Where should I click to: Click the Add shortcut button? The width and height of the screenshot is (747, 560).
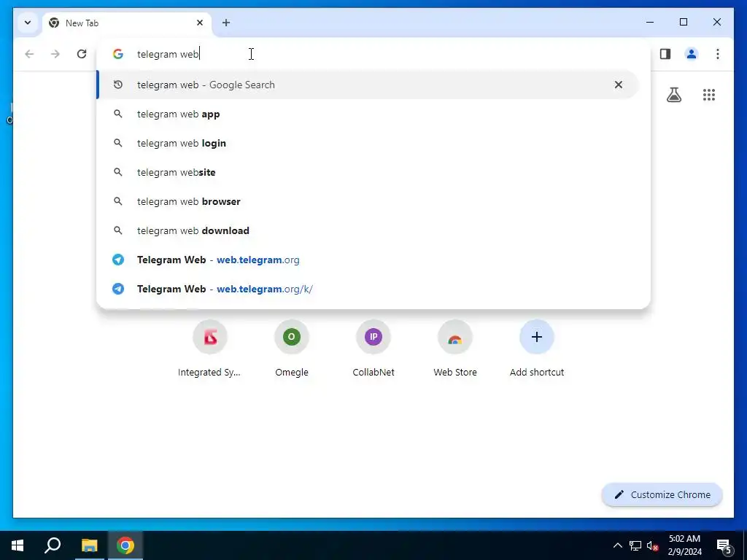(x=537, y=349)
